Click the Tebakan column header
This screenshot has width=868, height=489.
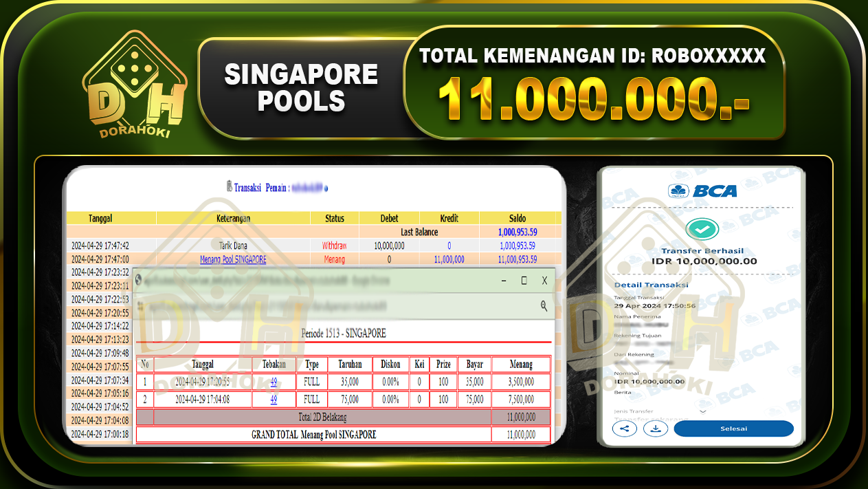(274, 365)
